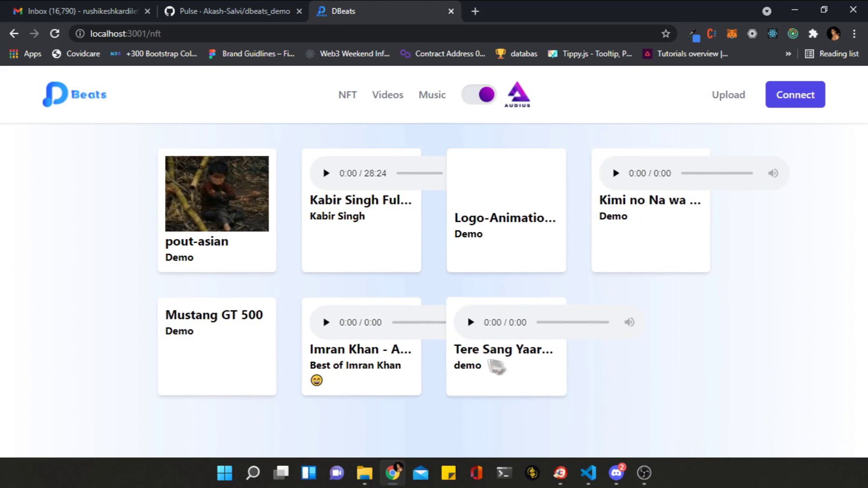
Task: Open the Tutorials overview bookmark
Action: pyautogui.click(x=685, y=54)
